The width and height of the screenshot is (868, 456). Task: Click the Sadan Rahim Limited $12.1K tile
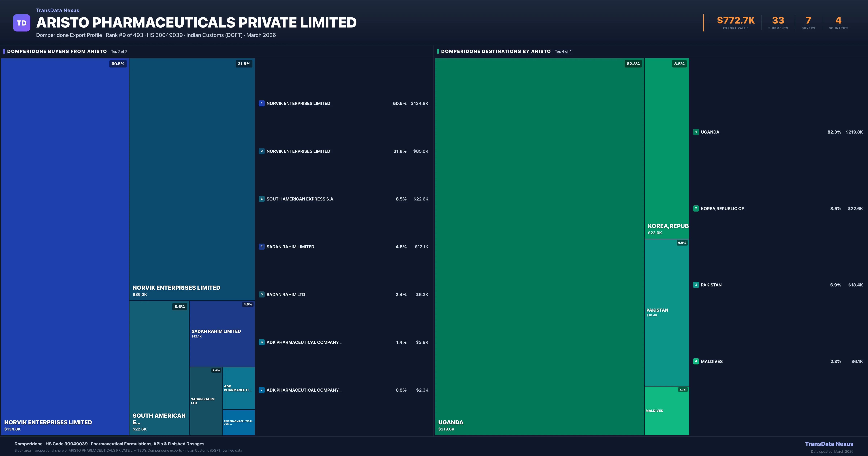coord(222,333)
